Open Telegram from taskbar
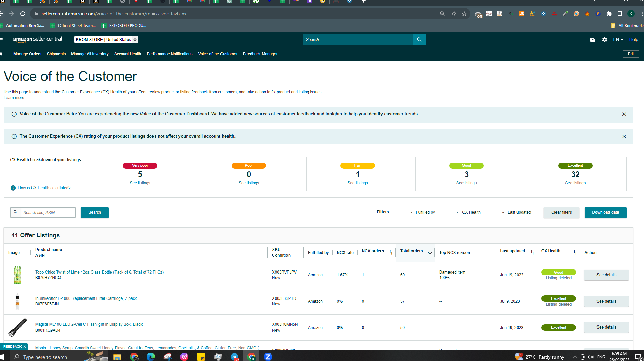Screen dimensions: 644x361 tap(234, 357)
